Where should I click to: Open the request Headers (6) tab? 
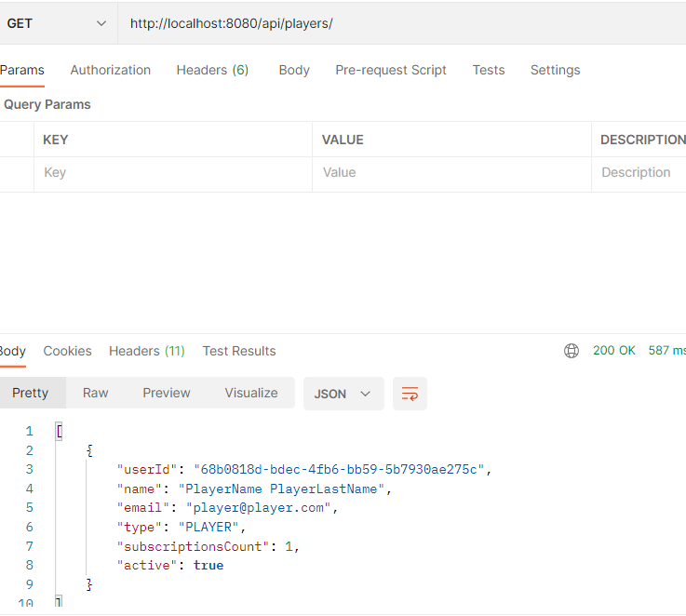[212, 70]
